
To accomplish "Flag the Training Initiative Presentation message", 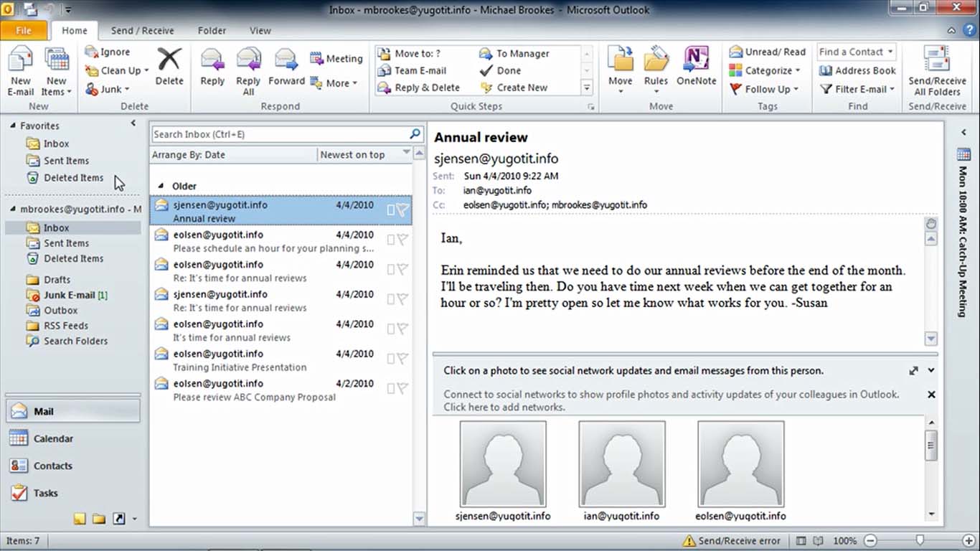I will 402,359.
